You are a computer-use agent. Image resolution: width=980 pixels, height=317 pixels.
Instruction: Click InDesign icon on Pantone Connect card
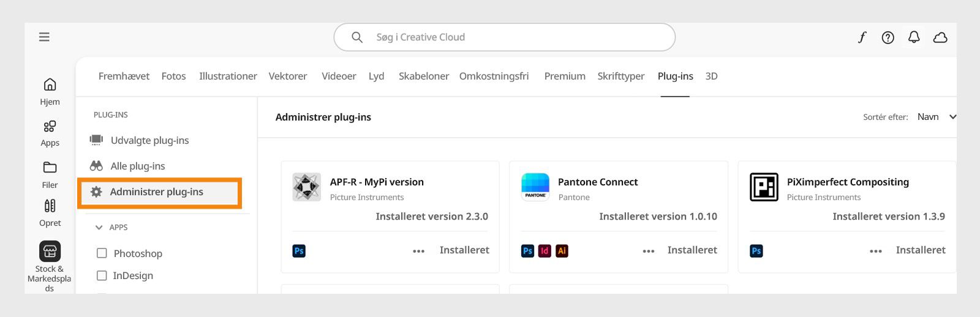(545, 251)
